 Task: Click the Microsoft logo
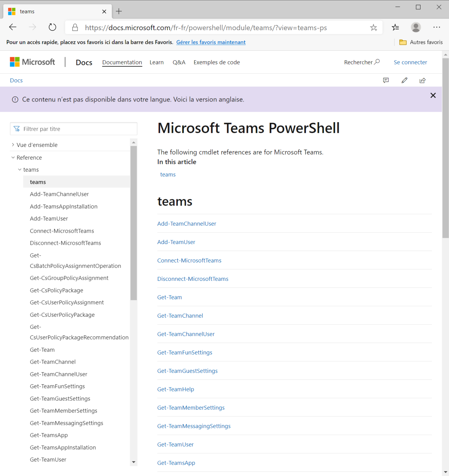pos(32,62)
